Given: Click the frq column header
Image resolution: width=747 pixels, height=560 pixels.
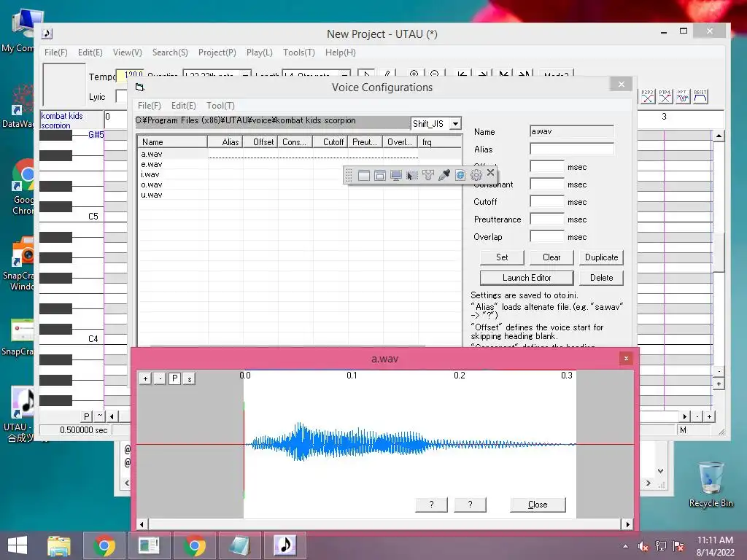Looking at the screenshot, I should tap(440, 142).
